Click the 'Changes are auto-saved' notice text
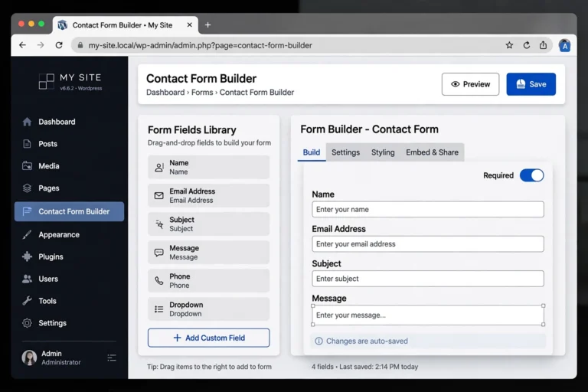Image resolution: width=588 pixels, height=392 pixels. pos(367,341)
